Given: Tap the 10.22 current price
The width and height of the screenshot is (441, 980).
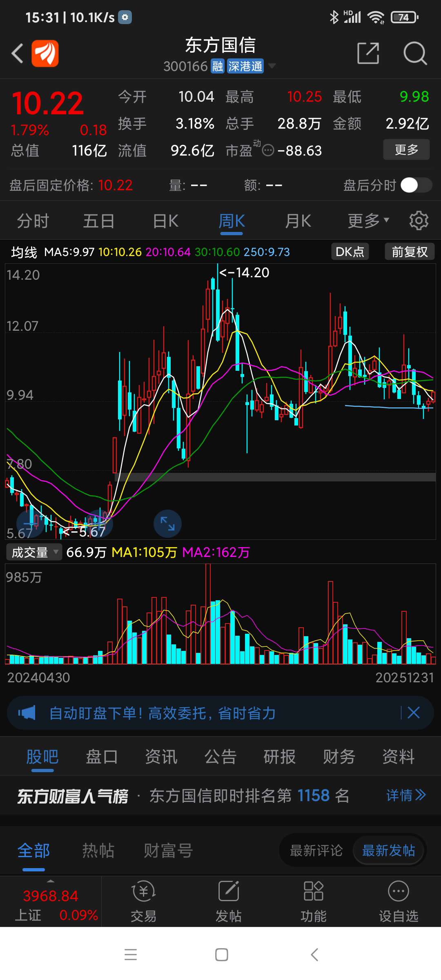Looking at the screenshot, I should pos(48,103).
